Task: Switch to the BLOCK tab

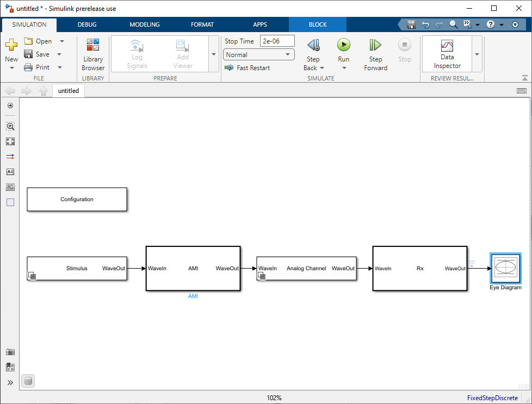Action: [x=318, y=24]
